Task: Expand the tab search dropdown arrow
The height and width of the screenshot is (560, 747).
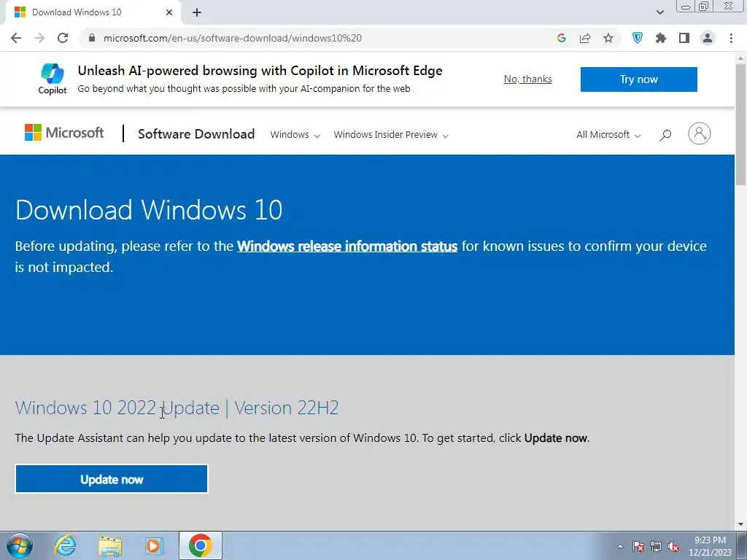Action: [660, 12]
